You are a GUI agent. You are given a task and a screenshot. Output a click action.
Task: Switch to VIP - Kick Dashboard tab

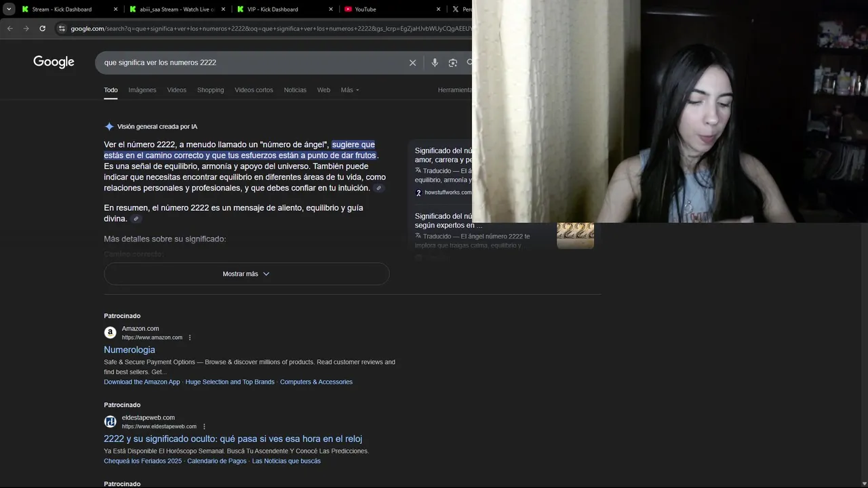273,9
